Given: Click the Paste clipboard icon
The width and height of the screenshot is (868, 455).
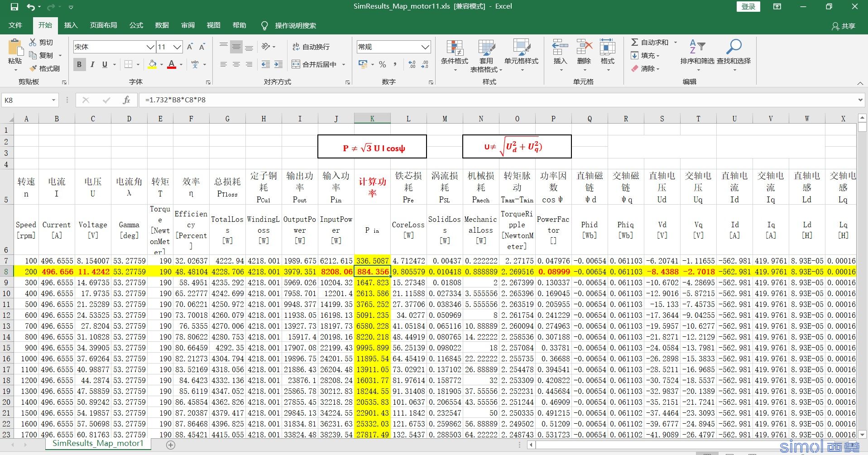Looking at the screenshot, I should (15, 48).
